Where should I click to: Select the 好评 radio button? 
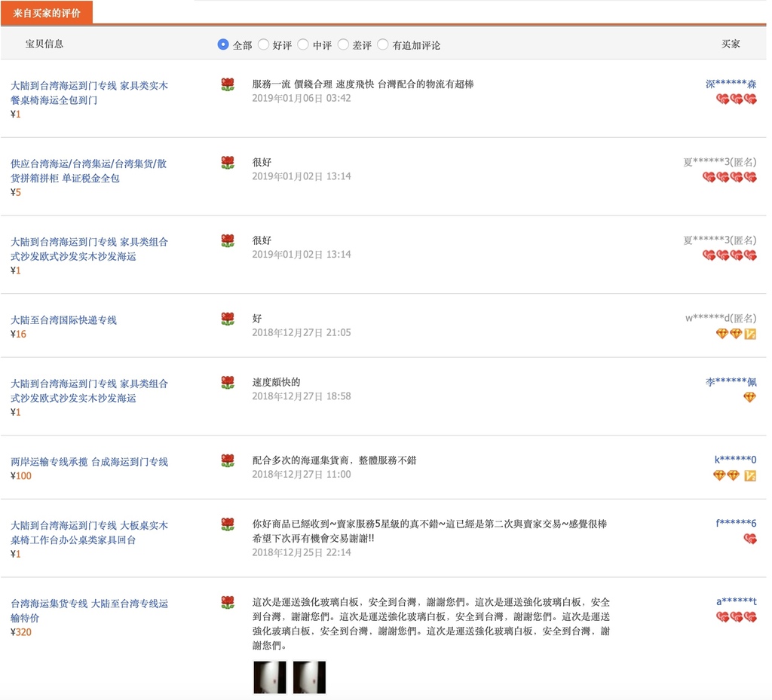click(x=263, y=44)
